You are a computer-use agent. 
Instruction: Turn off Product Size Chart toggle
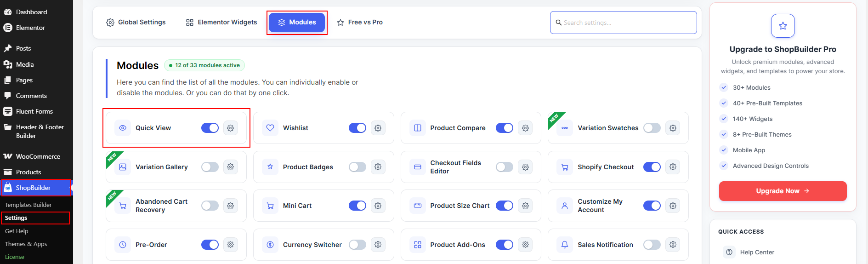click(505, 206)
